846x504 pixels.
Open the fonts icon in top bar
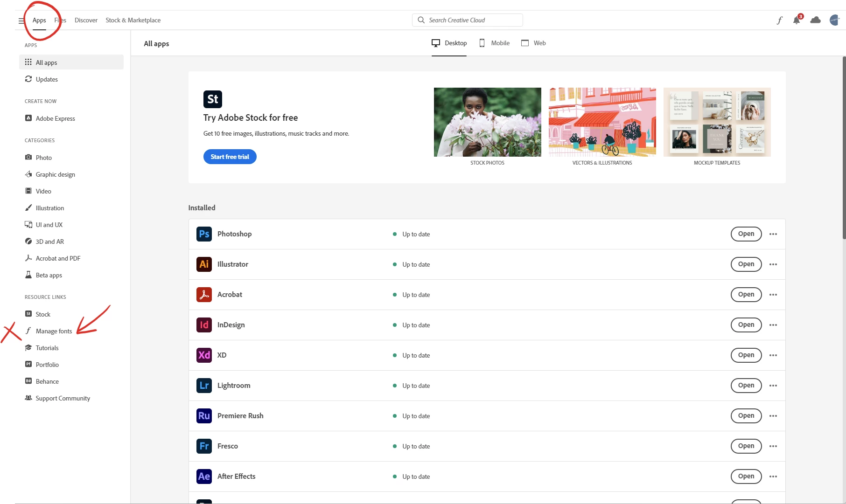pyautogui.click(x=779, y=20)
